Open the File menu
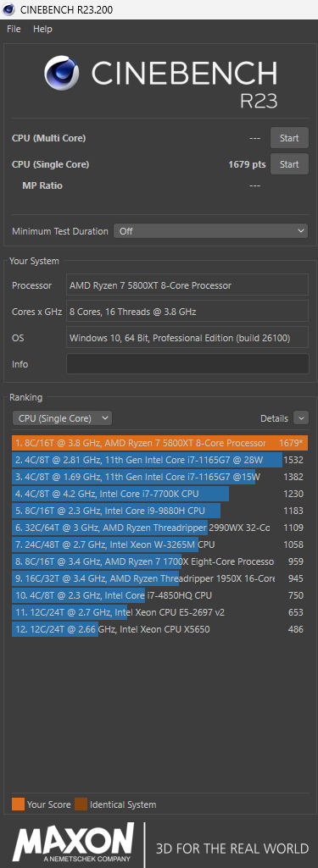The width and height of the screenshot is (318, 868). pos(14,29)
